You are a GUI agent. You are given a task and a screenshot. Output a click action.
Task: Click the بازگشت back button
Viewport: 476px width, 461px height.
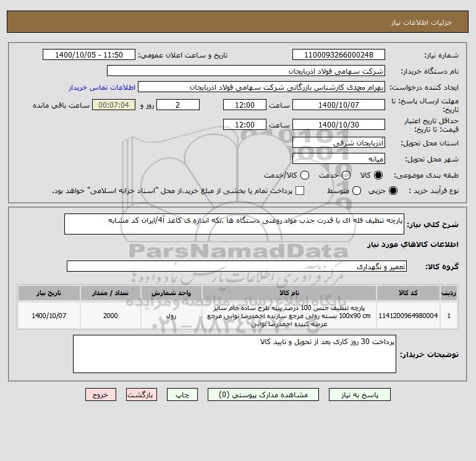click(x=142, y=395)
